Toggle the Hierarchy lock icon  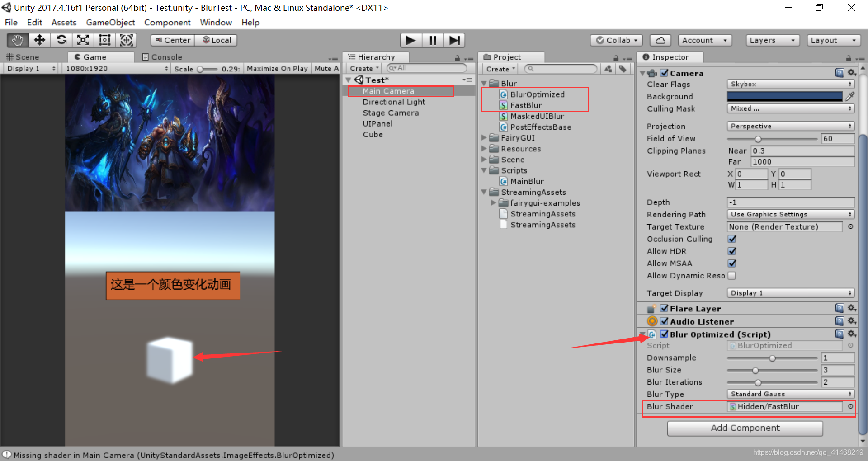(457, 58)
